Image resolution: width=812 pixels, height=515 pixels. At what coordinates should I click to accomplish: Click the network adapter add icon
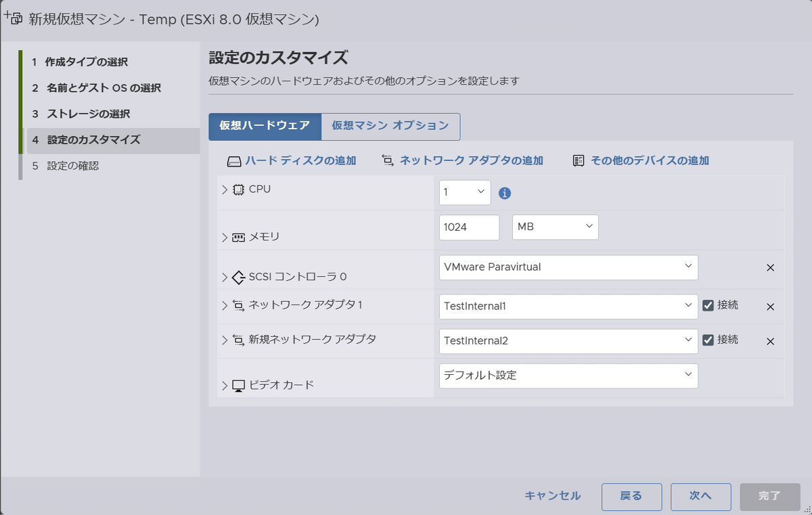(388, 161)
